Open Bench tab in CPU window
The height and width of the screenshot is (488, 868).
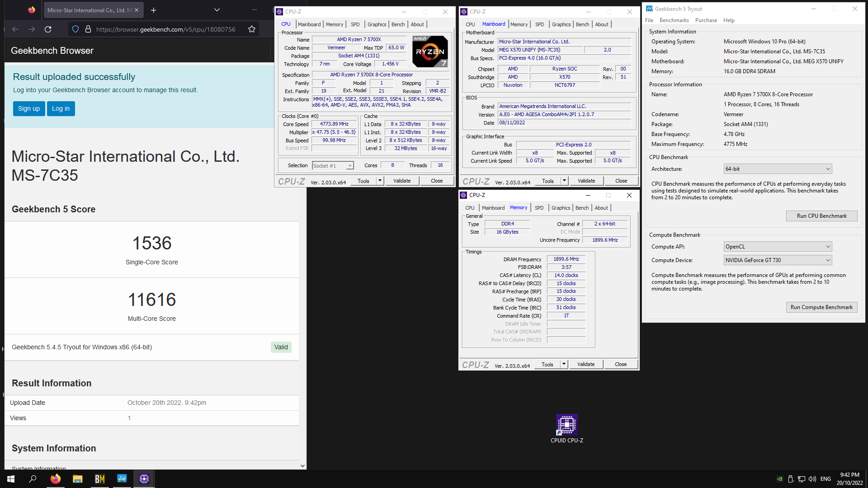(398, 24)
